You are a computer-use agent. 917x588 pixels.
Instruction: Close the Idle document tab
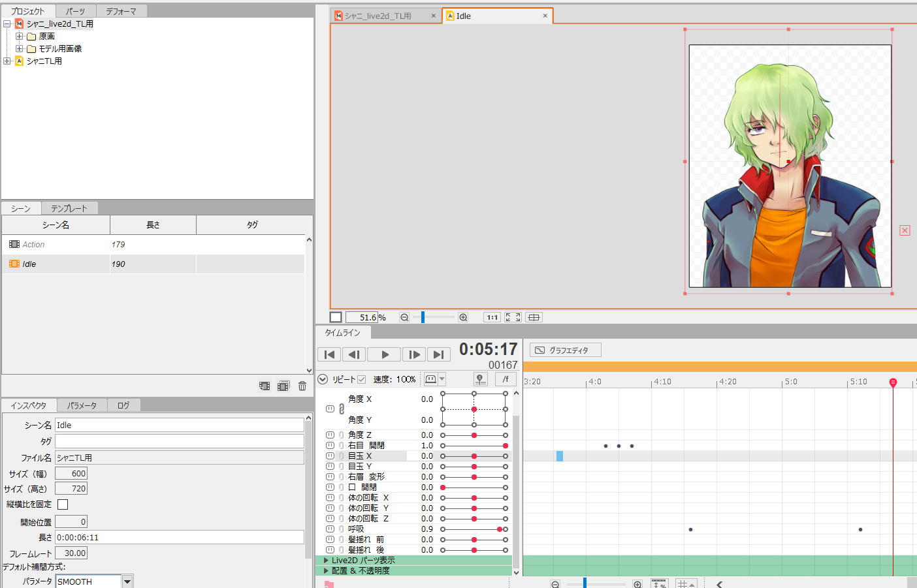point(545,16)
